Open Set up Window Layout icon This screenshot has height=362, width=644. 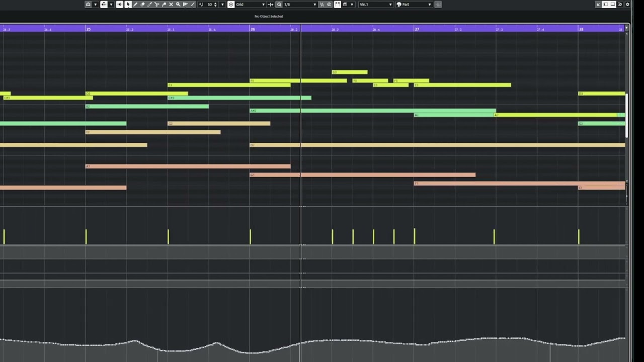[620, 4]
